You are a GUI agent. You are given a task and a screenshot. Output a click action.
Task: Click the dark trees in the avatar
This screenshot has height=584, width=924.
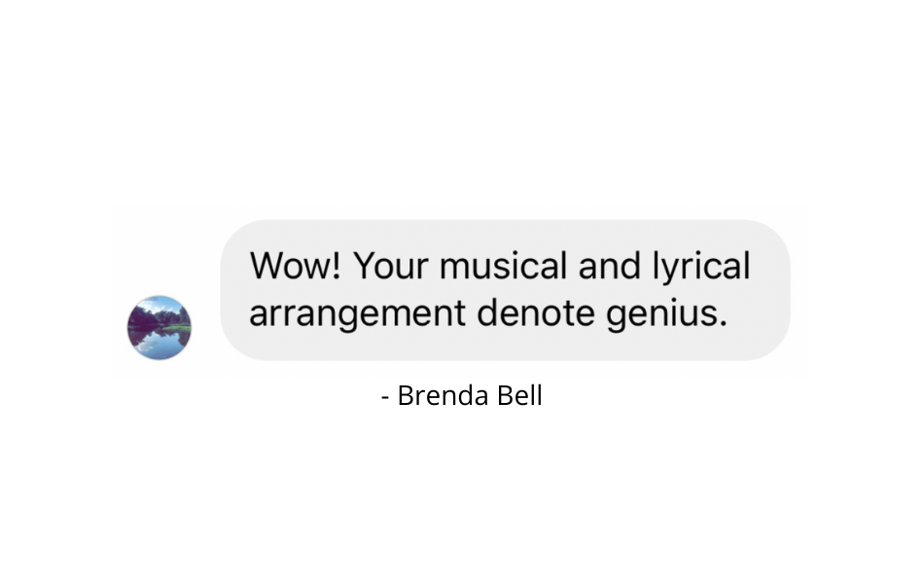[142, 318]
